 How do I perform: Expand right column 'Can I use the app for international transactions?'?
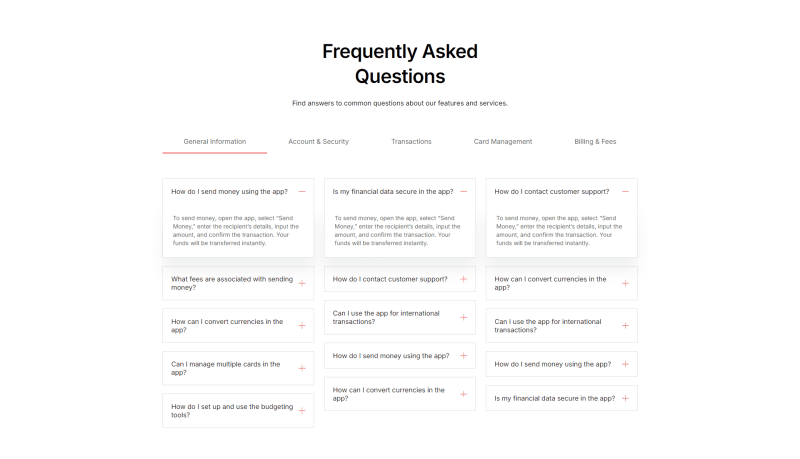pos(561,326)
